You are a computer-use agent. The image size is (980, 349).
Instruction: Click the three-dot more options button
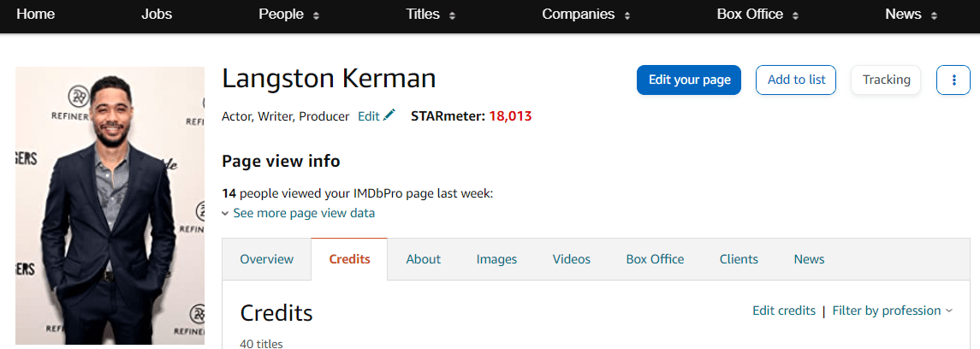[x=953, y=80]
